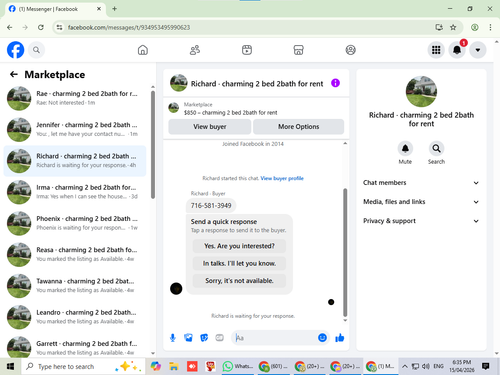This screenshot has width=500, height=375.
Task: Open the notifications bell with red badge
Action: 457,50
